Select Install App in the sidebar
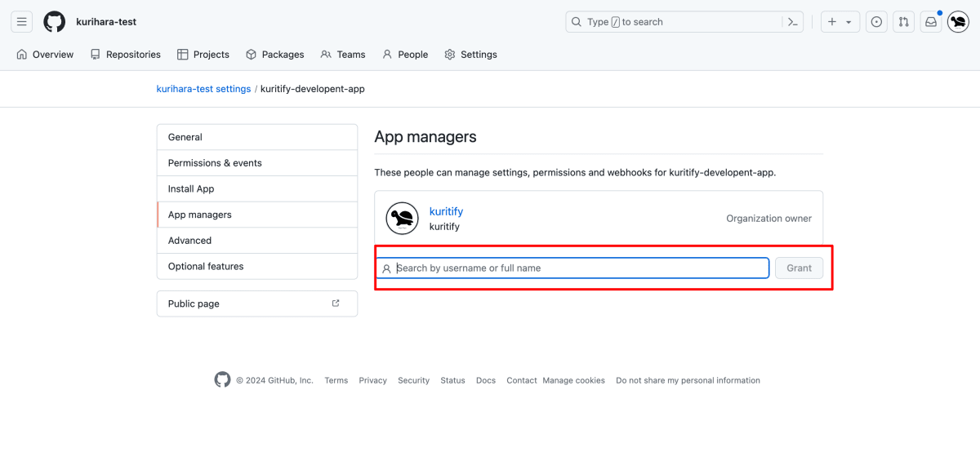This screenshot has width=980, height=474. pos(257,188)
